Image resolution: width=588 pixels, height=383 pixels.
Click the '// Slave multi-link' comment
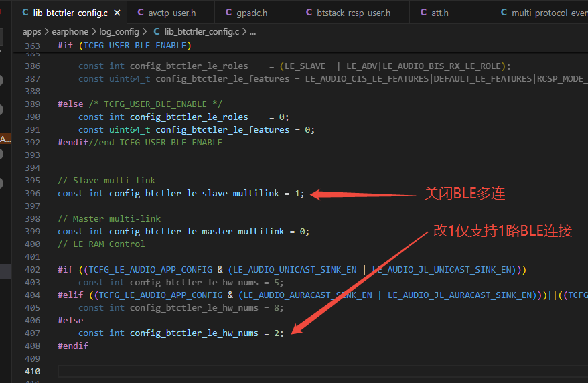(106, 181)
